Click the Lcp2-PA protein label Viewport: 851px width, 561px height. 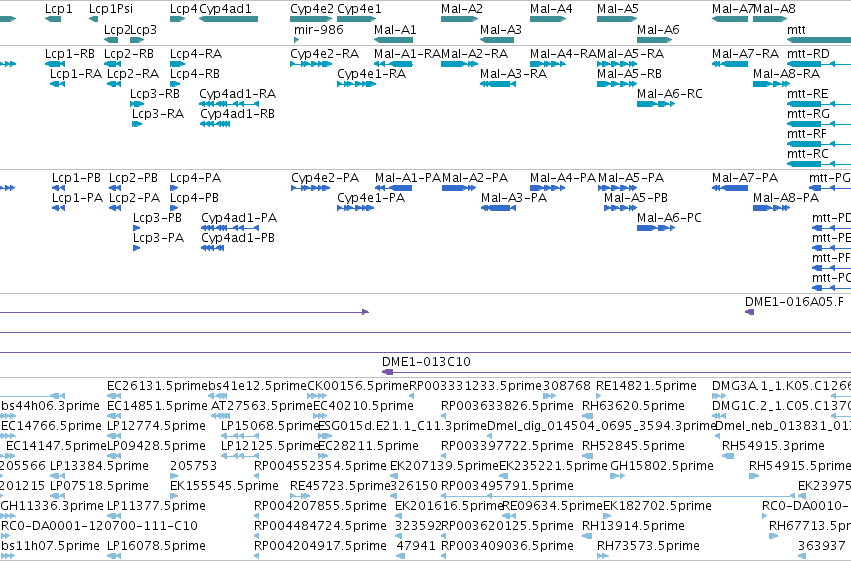click(135, 197)
